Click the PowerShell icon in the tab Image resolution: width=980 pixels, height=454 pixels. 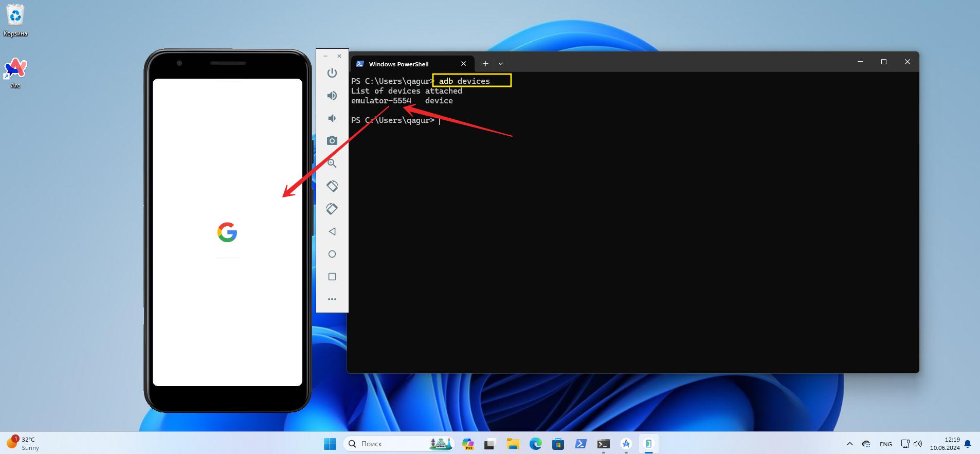click(360, 64)
